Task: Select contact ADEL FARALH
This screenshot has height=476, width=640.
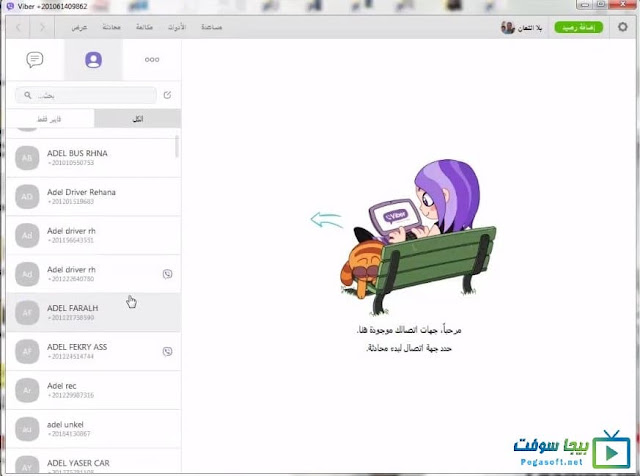Action: tap(93, 313)
